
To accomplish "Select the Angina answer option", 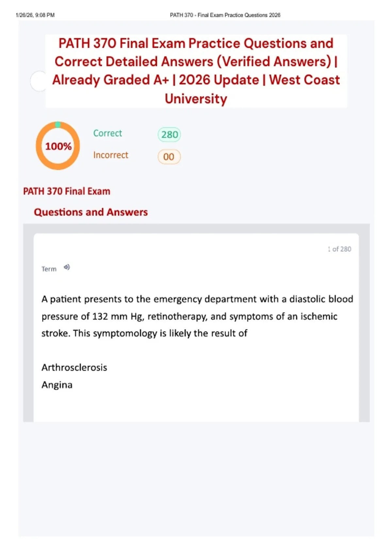I will tap(57, 385).
